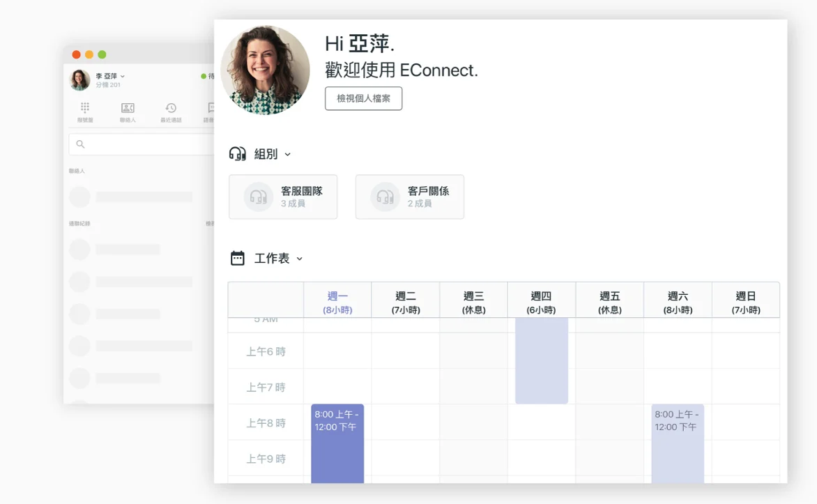Click the green availability status dot
Screen dimensions: 817x504
pyautogui.click(x=204, y=77)
